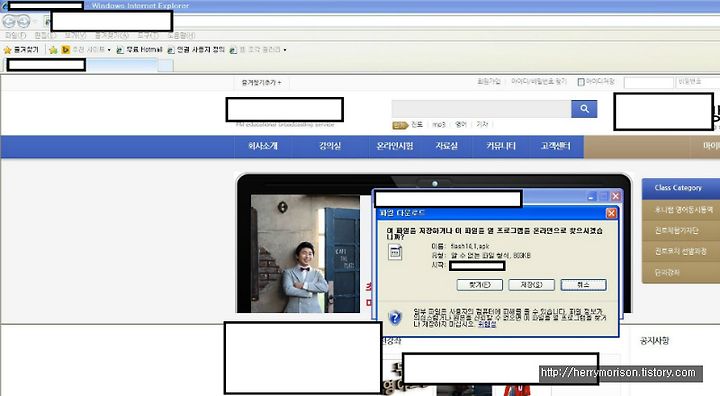Open the 자료실 navigation item

446,146
